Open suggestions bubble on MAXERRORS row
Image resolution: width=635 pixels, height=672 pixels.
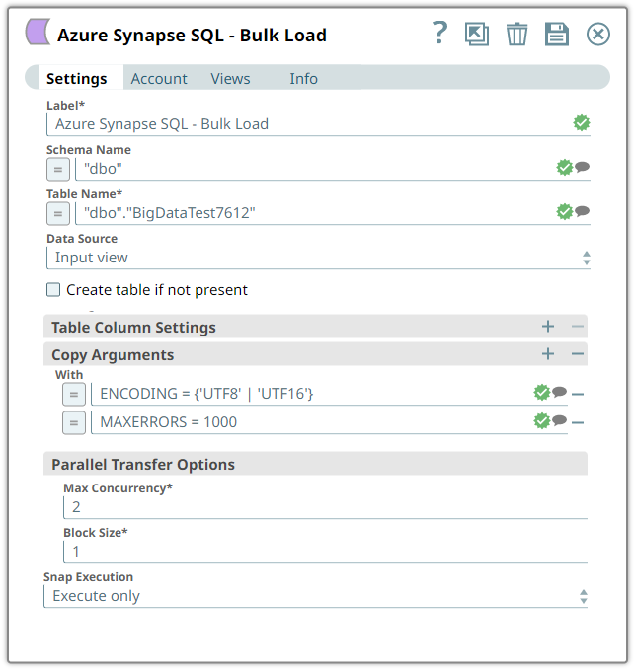[560, 420]
